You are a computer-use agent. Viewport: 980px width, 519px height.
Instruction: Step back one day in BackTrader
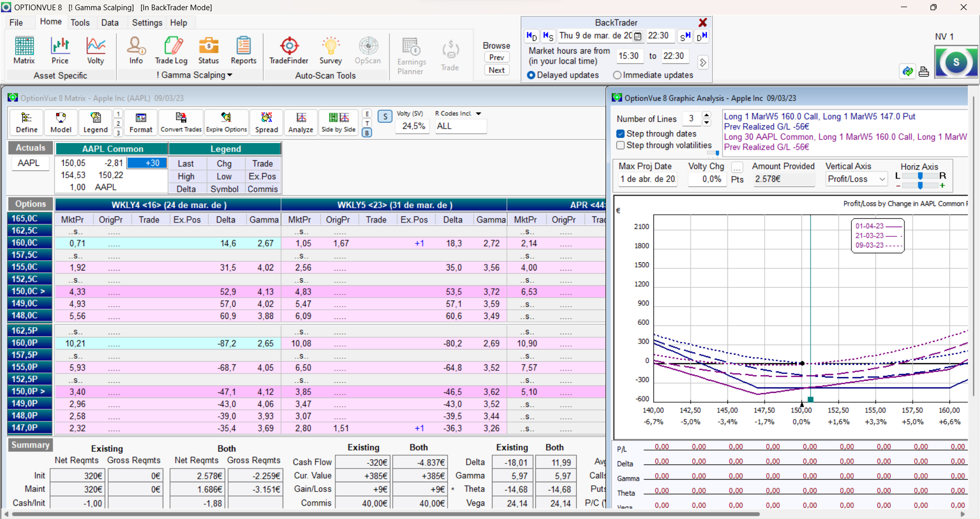(531, 36)
